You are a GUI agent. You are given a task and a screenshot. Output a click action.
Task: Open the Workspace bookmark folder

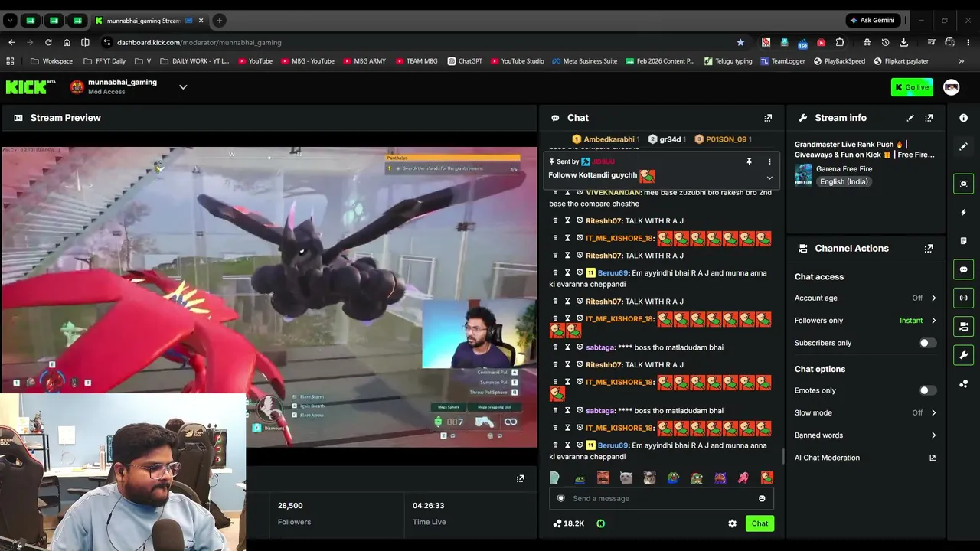click(x=52, y=61)
